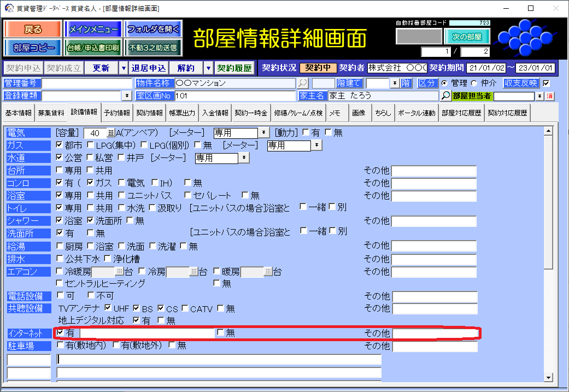
Task: Uncheck the CS antenna checkbox
Action: click(x=161, y=309)
